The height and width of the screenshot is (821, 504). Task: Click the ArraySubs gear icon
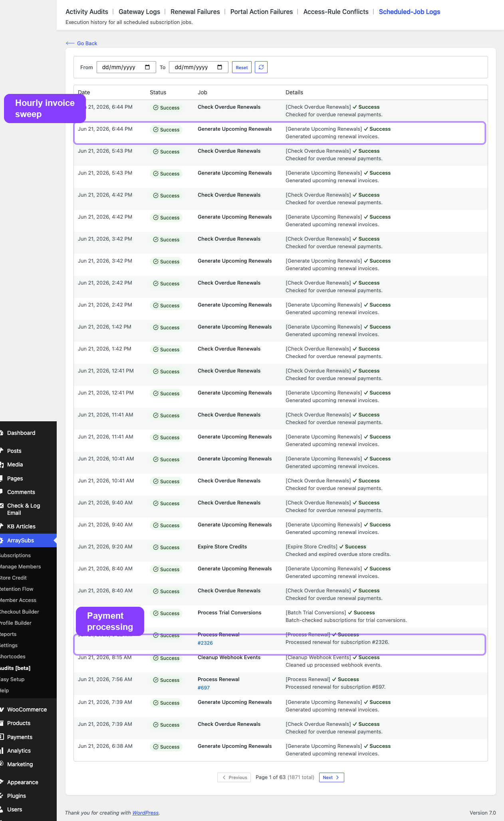[2, 540]
